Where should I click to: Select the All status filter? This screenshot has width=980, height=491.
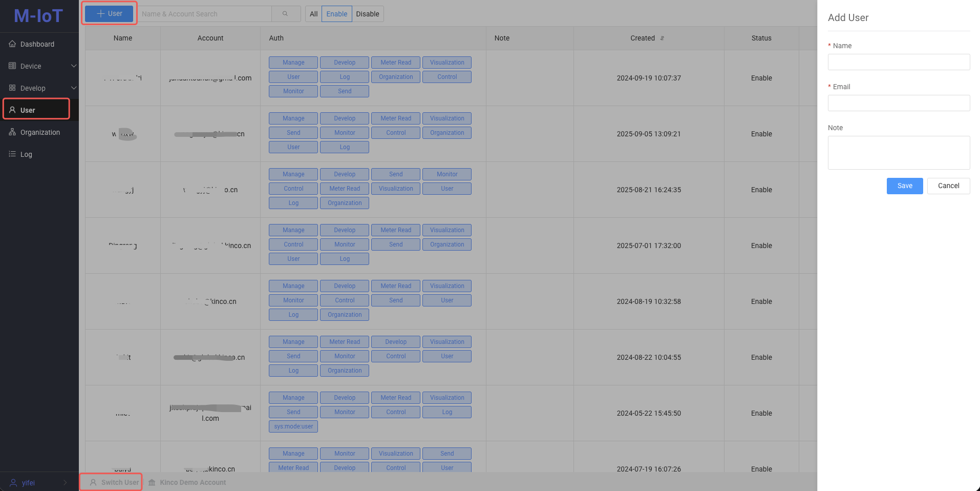coord(313,14)
